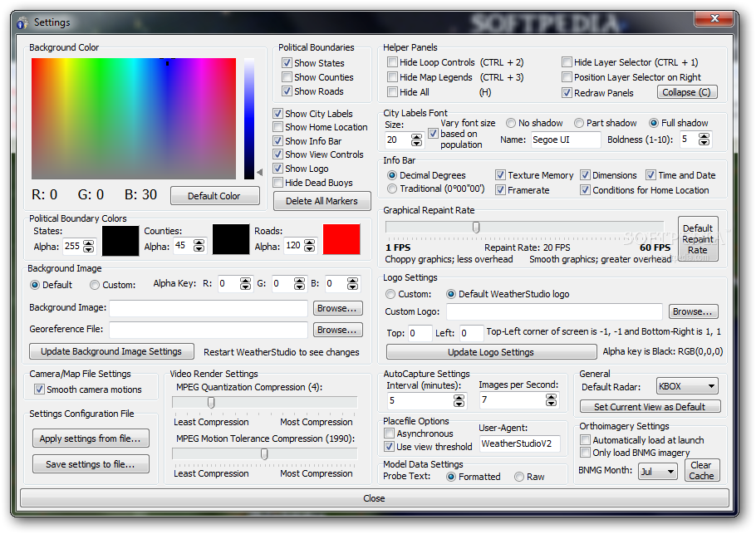Screen dimensions: 756x534
Task: Click the Images per Second spinner
Action: click(551, 400)
